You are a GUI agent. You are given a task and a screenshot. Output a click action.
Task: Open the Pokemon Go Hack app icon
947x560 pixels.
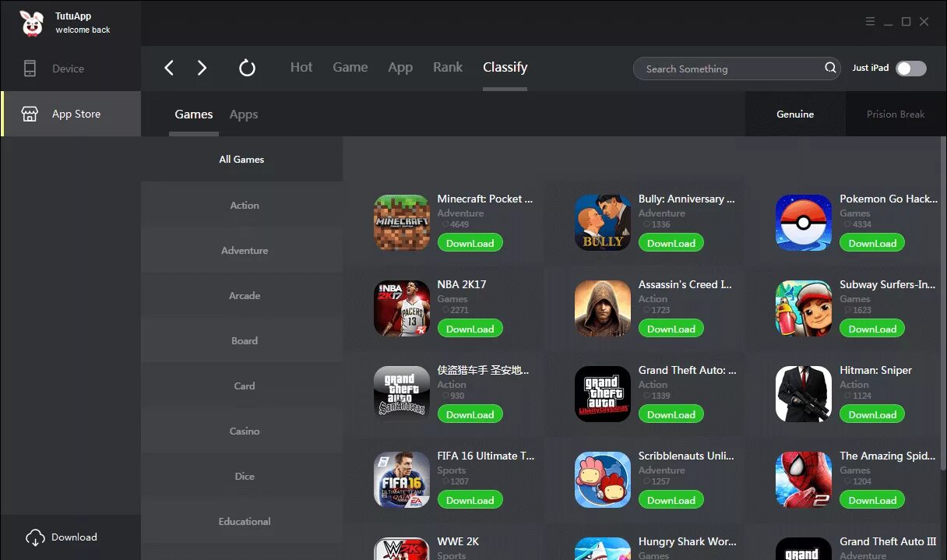pos(804,223)
